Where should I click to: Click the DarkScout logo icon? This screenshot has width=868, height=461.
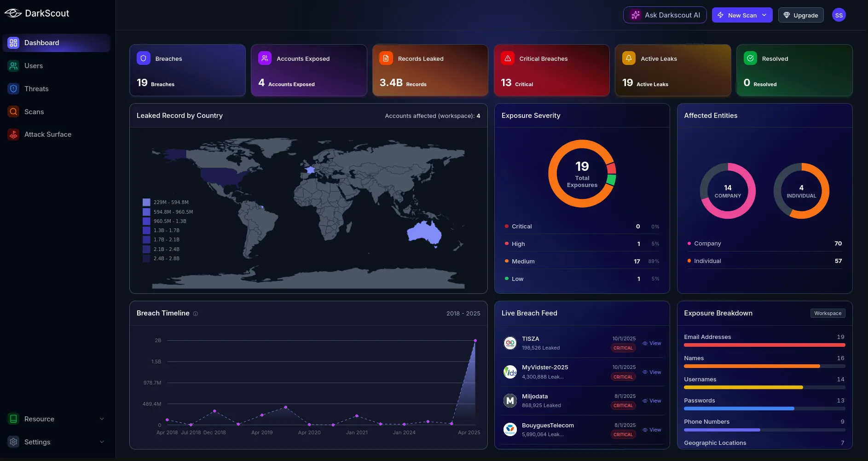pyautogui.click(x=13, y=13)
